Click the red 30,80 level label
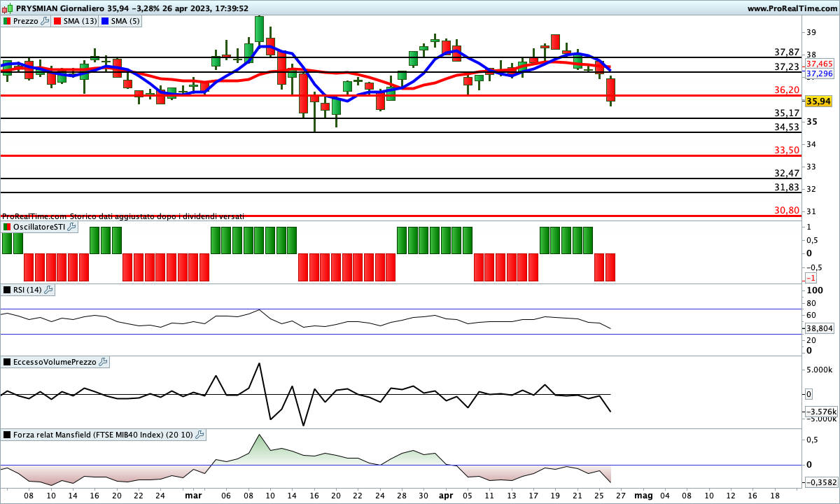Screen dimensions: 840x504 pos(787,211)
